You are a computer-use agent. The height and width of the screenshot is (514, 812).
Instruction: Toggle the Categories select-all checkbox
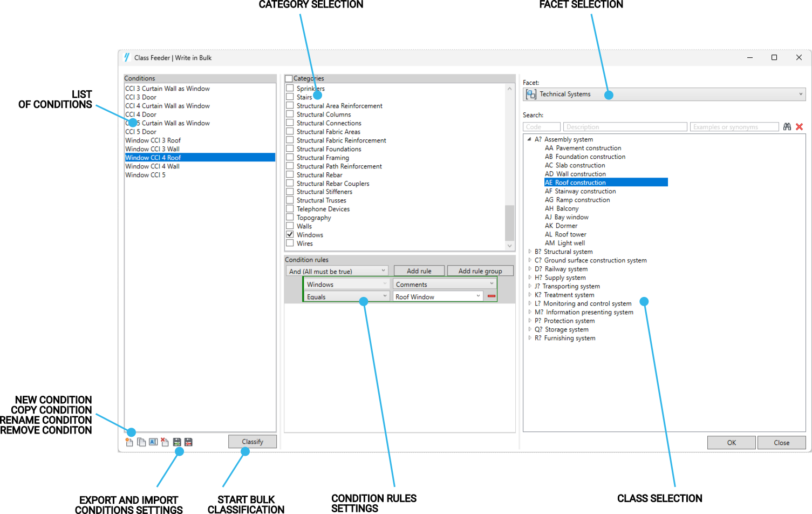[x=289, y=79]
